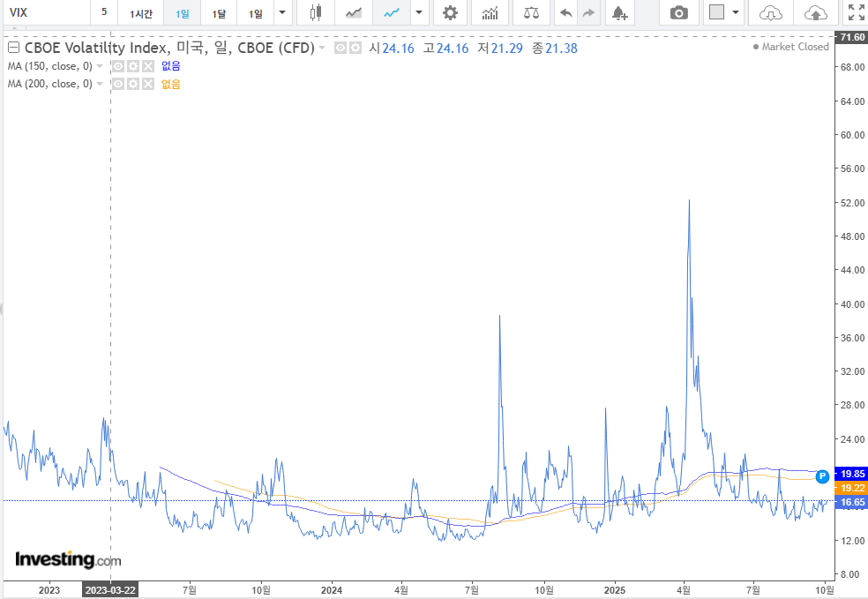Viewport: 868px width, 599px height.
Task: Click the 19.22 orange price label
Action: pyautogui.click(x=852, y=488)
